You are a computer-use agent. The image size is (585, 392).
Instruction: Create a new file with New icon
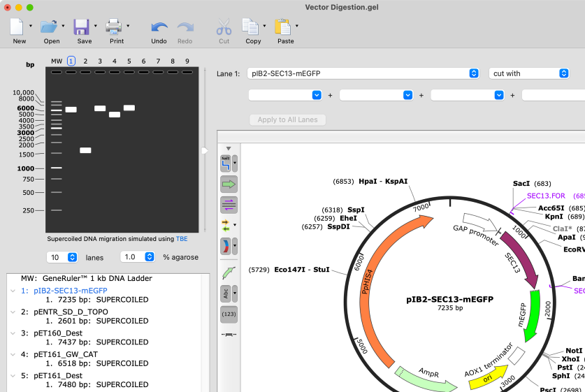(17, 27)
